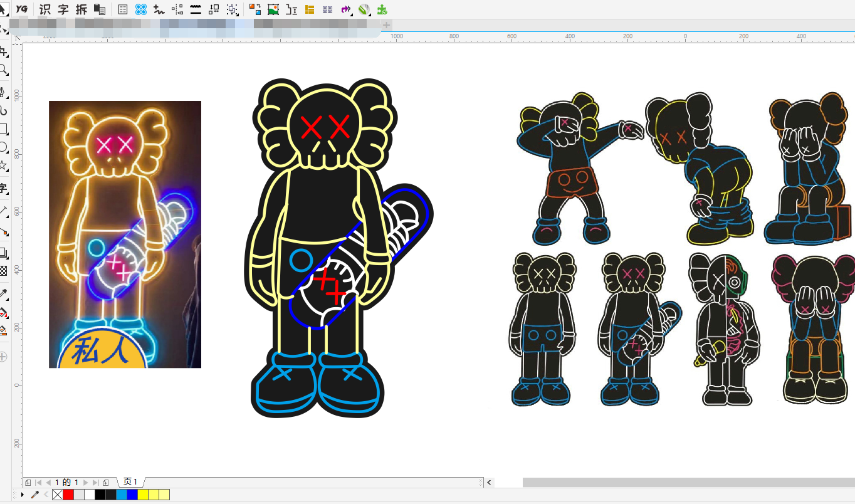Click the document-copy toolbar icon after 拆
The height and width of the screenshot is (504, 855).
tap(100, 9)
